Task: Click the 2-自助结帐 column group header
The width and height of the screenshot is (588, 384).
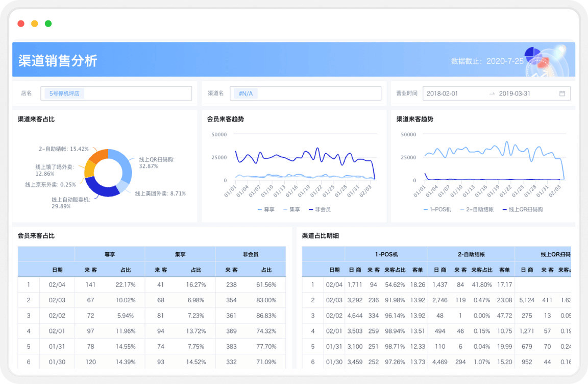Action: (x=471, y=254)
